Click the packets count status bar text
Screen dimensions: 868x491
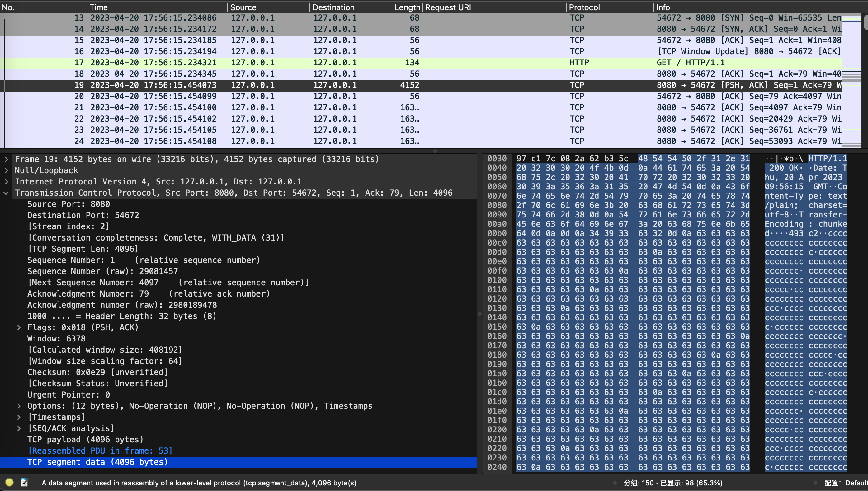[x=673, y=483]
